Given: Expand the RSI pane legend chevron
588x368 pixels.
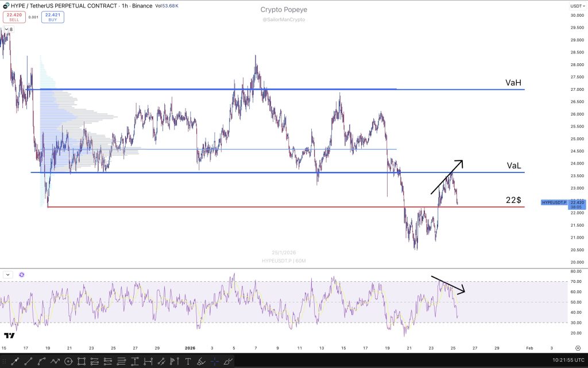Looking at the screenshot, I should (x=8, y=275).
